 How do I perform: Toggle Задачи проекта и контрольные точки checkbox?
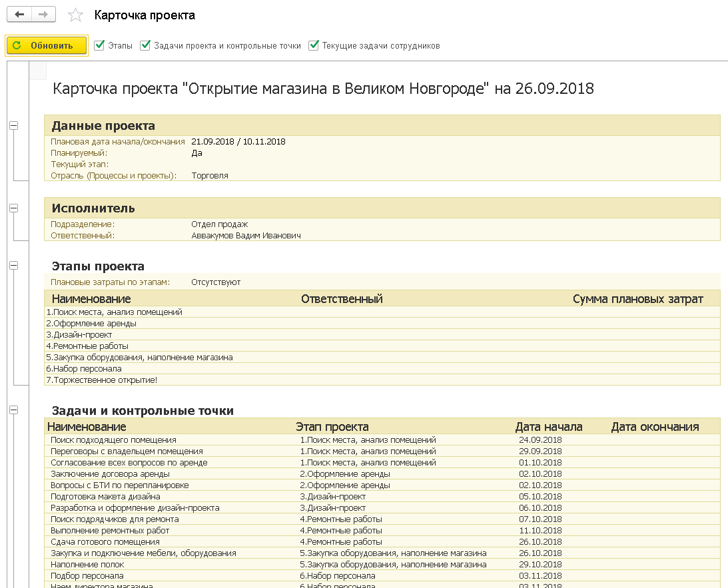[145, 45]
